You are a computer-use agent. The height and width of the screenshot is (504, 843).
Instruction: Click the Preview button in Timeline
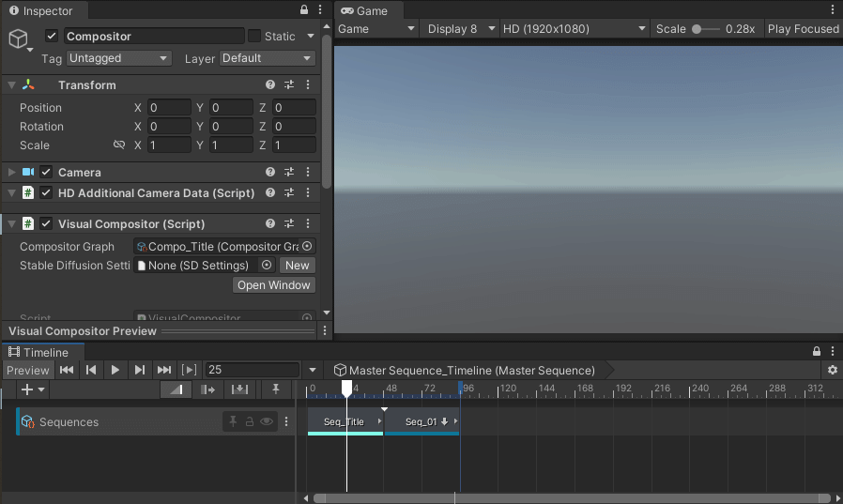[28, 370]
